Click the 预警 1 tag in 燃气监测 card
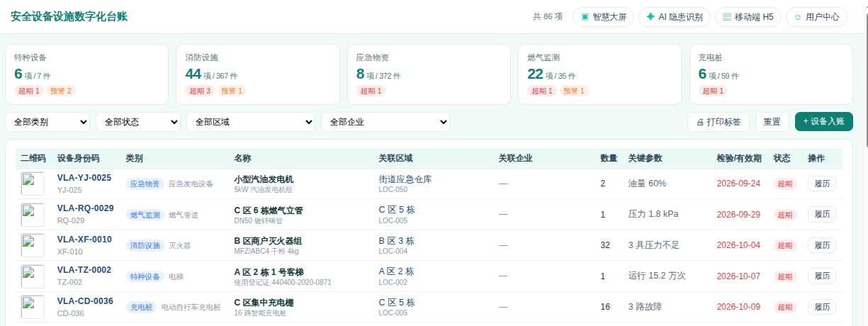The width and height of the screenshot is (868, 326). pos(574,91)
